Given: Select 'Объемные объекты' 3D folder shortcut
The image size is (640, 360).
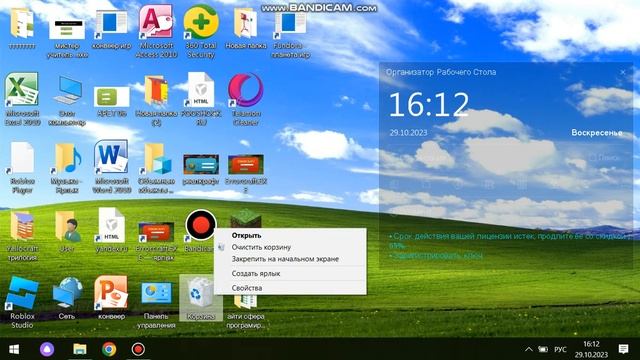Looking at the screenshot, I should pyautogui.click(x=156, y=167).
